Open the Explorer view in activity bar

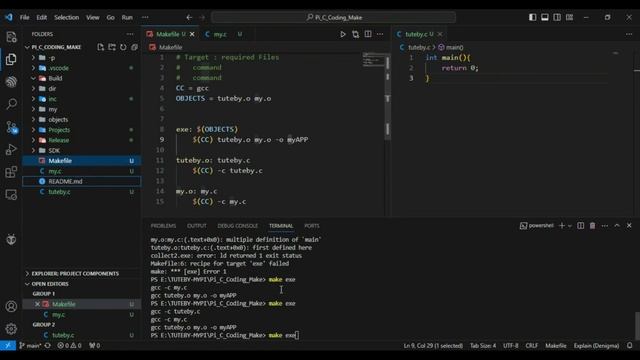11,60
